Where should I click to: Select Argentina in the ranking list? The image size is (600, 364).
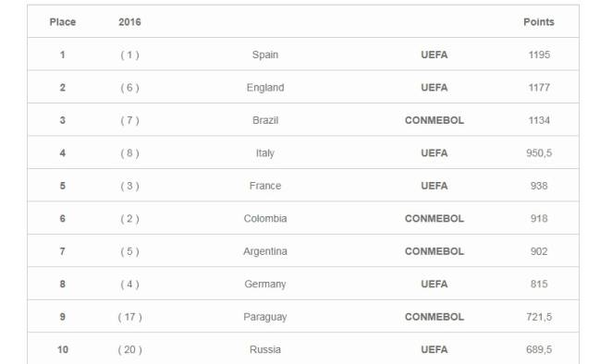pos(265,251)
